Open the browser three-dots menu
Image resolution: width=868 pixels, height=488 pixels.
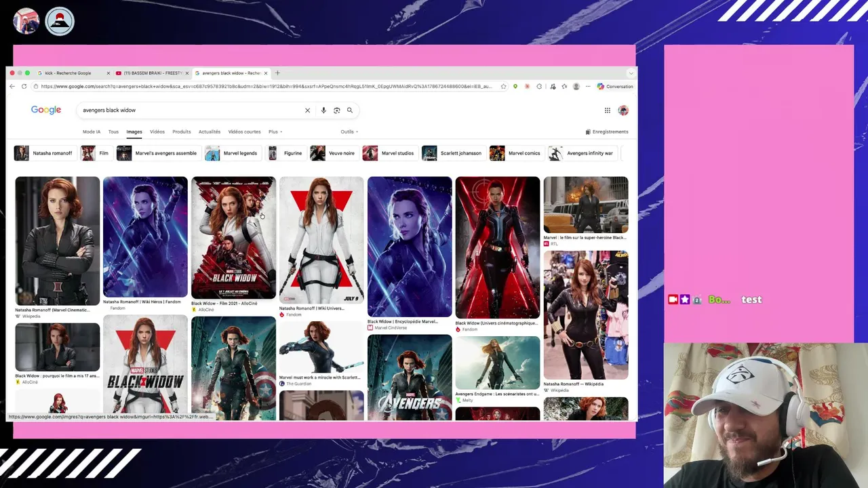pyautogui.click(x=588, y=87)
